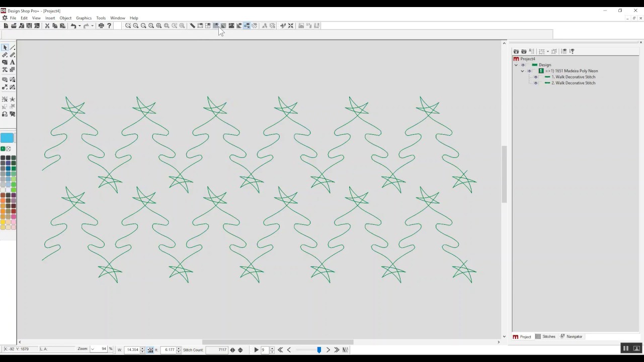Click the rewind to start double arrow
This screenshot has width=644, height=362.
click(280, 350)
